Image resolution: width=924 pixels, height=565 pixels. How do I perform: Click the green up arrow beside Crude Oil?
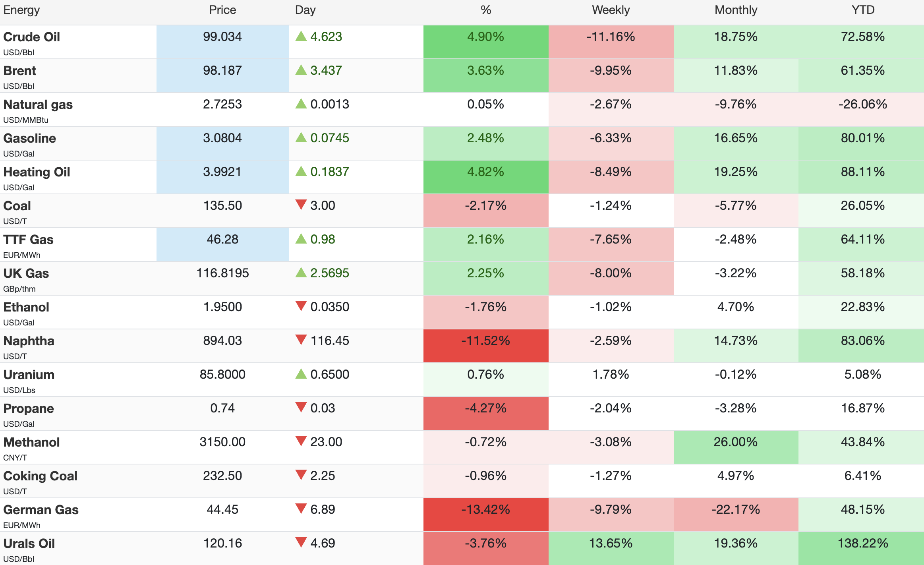point(301,37)
